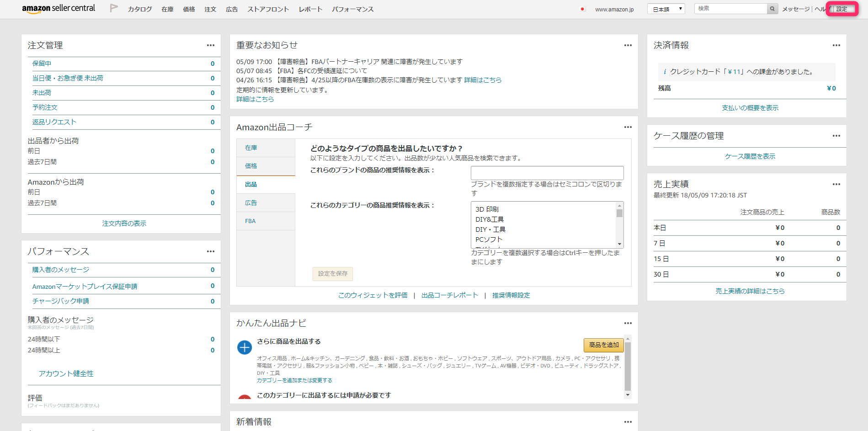Click the red alert icon in かんたん出品ナビ
The image size is (868, 431).
(x=245, y=397)
